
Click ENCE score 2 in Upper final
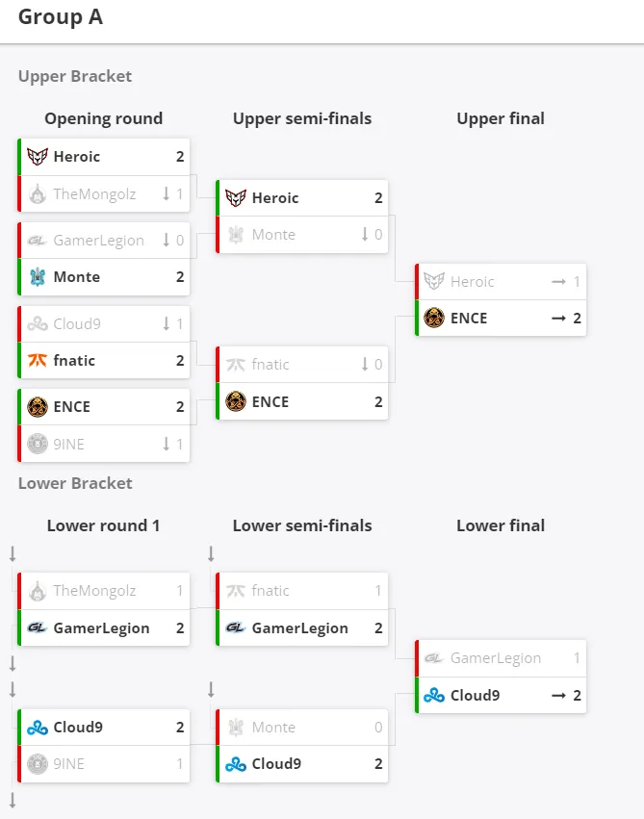(x=577, y=319)
